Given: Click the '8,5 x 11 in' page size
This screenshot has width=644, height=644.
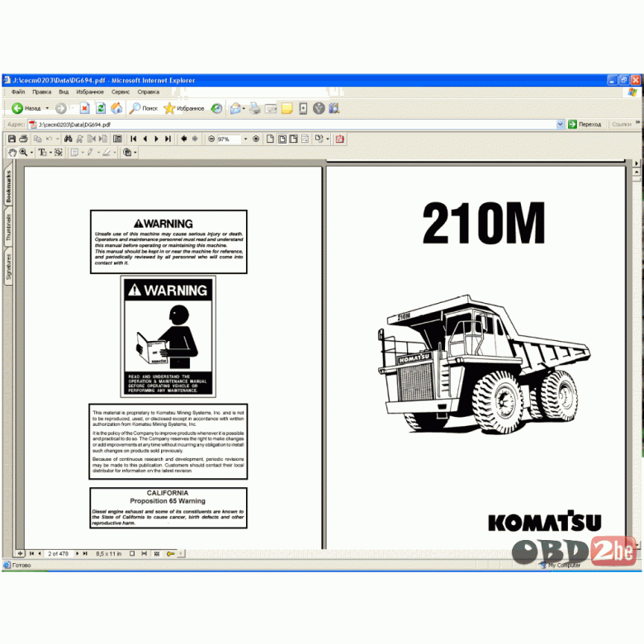Looking at the screenshot, I should (108, 554).
